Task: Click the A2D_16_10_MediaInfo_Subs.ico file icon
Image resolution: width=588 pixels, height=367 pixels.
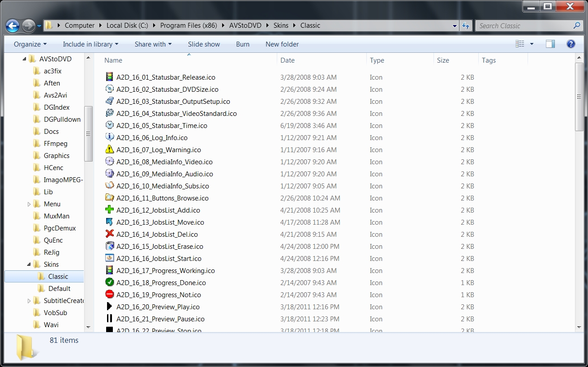Action: coord(109,186)
